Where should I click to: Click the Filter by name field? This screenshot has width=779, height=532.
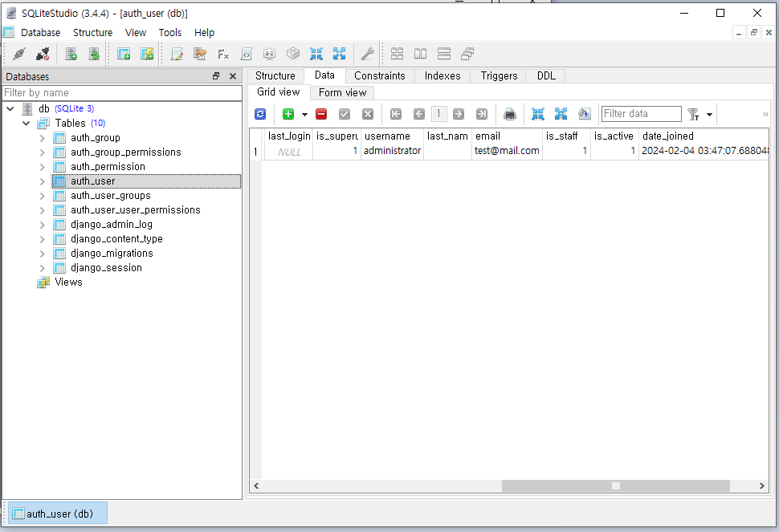tap(122, 93)
